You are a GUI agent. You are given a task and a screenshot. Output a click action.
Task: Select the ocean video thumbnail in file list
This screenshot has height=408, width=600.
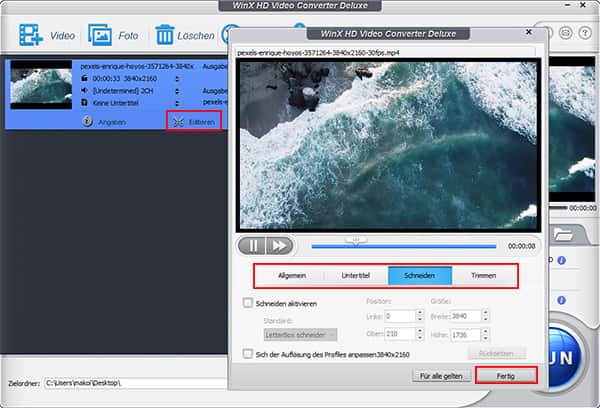click(x=41, y=85)
